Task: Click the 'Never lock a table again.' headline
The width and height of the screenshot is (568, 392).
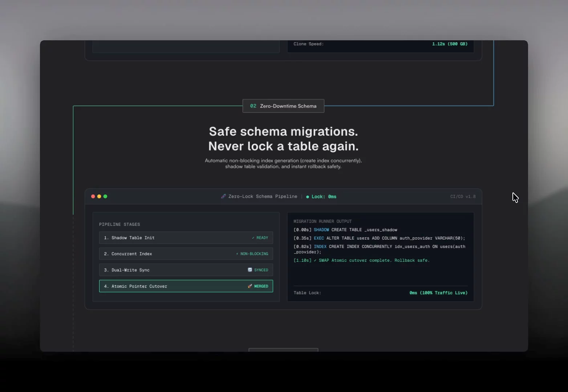Action: (283, 146)
